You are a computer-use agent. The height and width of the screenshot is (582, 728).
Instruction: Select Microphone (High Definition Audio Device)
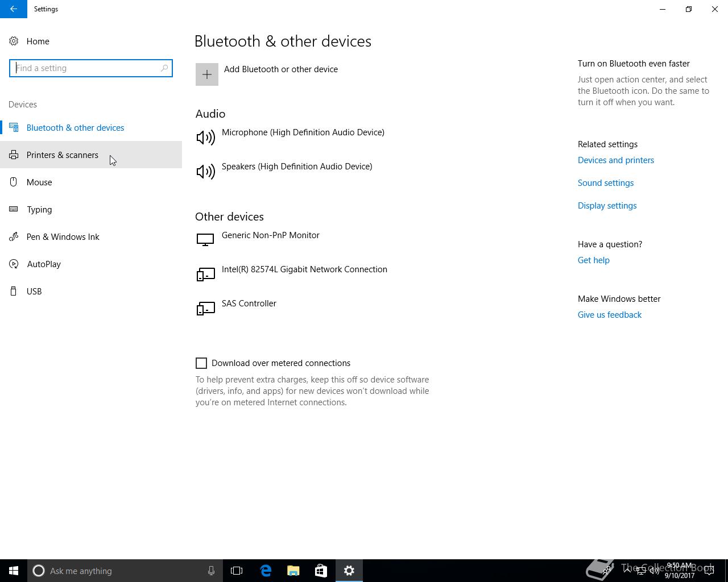[x=303, y=132]
